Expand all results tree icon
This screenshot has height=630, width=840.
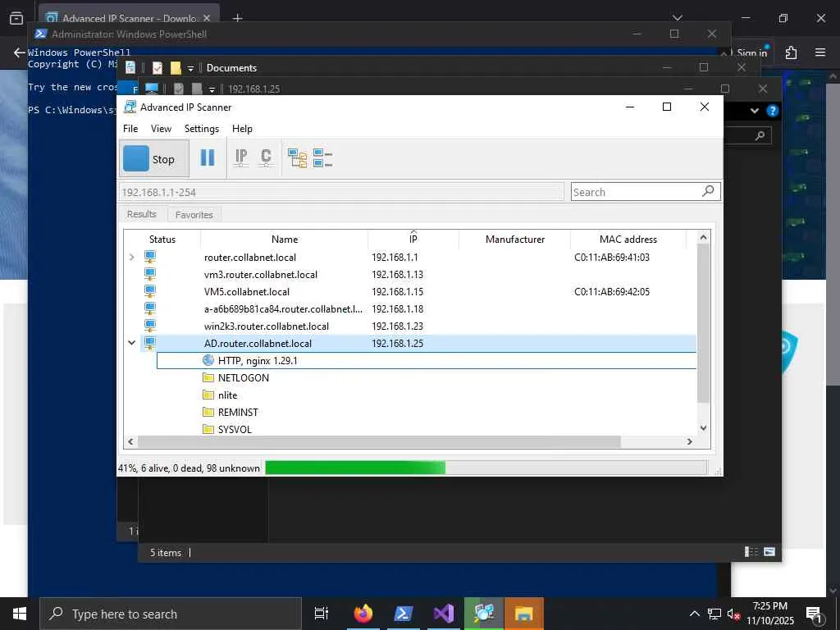click(297, 158)
